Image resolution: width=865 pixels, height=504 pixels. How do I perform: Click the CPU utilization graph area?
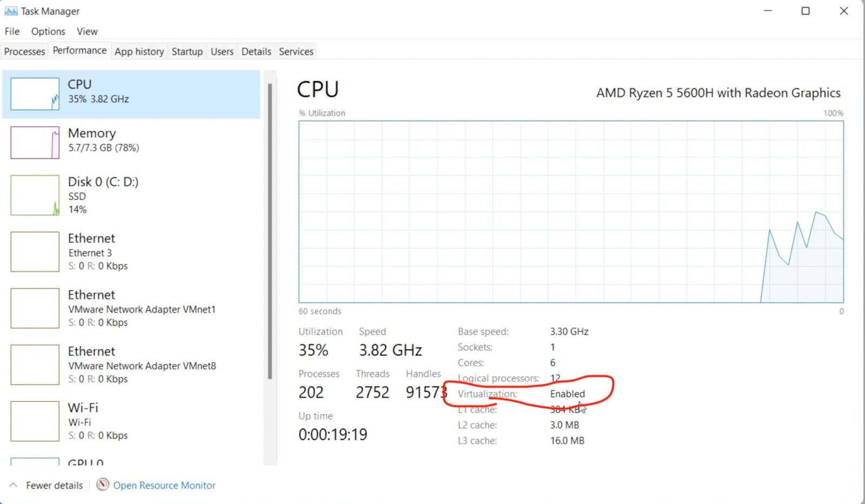[571, 212]
